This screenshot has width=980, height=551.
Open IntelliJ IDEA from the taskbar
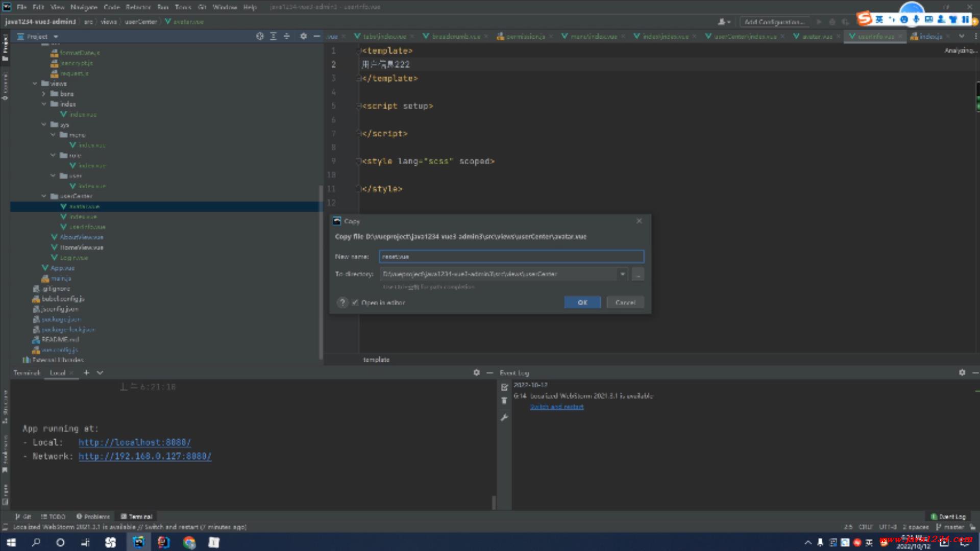coord(163,542)
